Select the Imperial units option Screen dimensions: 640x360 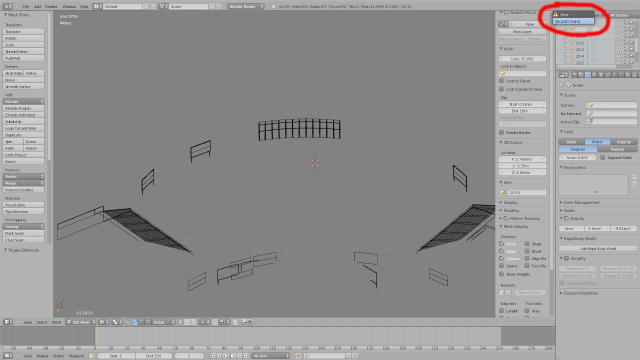[x=624, y=142]
